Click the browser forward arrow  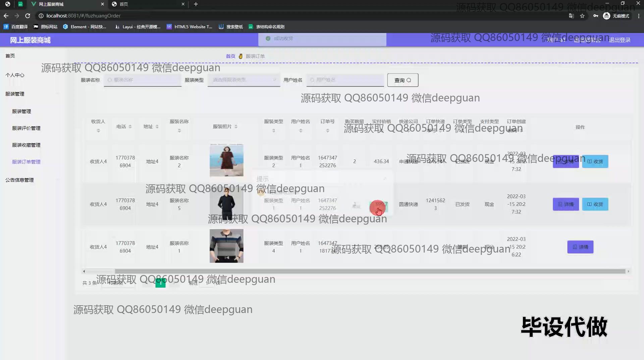(x=17, y=16)
